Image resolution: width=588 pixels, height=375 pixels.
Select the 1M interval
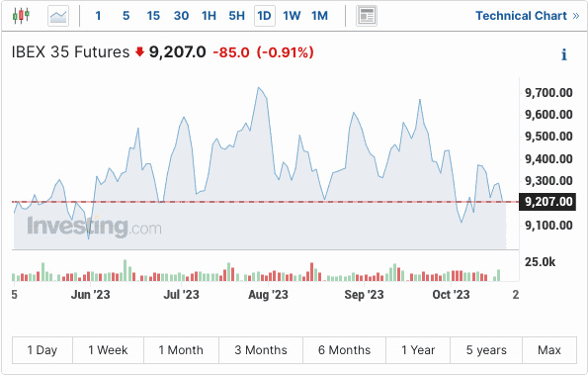[319, 16]
